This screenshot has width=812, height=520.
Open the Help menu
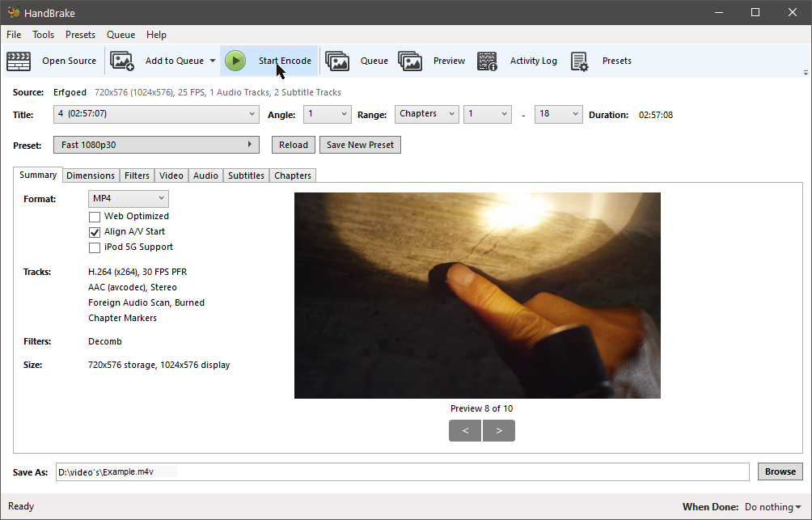[156, 35]
